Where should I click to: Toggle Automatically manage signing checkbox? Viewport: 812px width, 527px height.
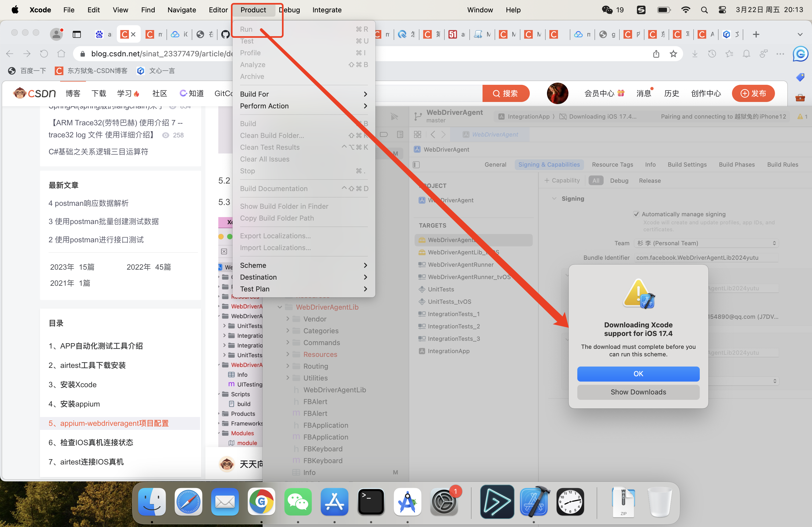pos(636,214)
